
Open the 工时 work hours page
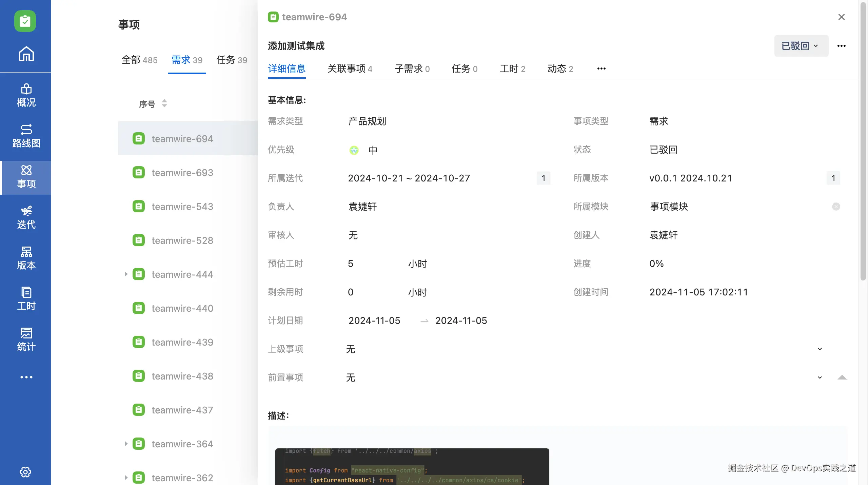tap(26, 299)
